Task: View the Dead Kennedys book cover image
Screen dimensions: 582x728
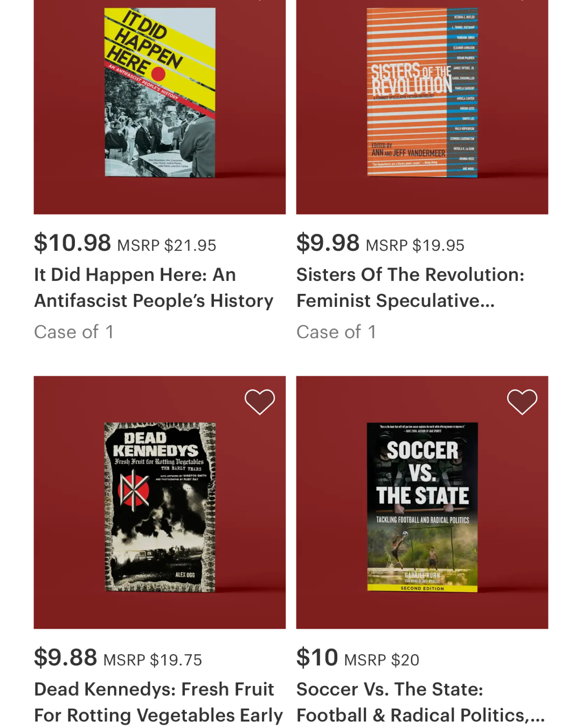Action: click(160, 507)
